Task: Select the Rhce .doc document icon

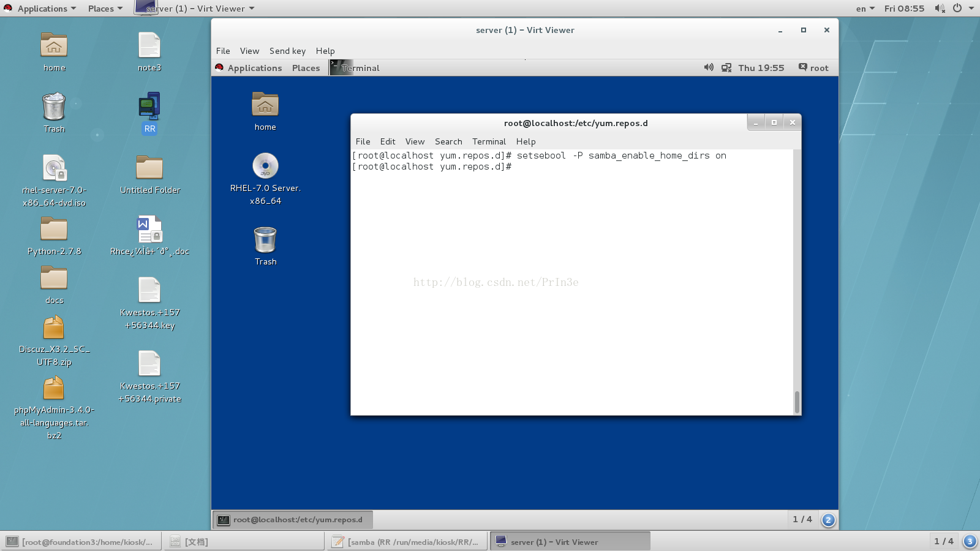Action: tap(149, 229)
